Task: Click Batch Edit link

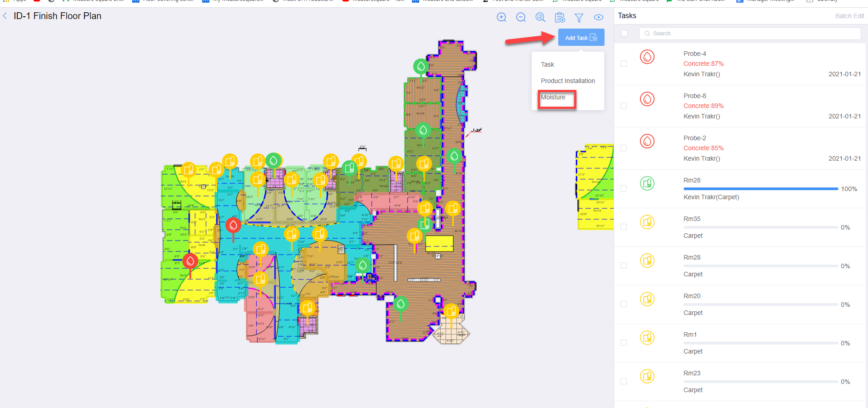Action: point(849,16)
